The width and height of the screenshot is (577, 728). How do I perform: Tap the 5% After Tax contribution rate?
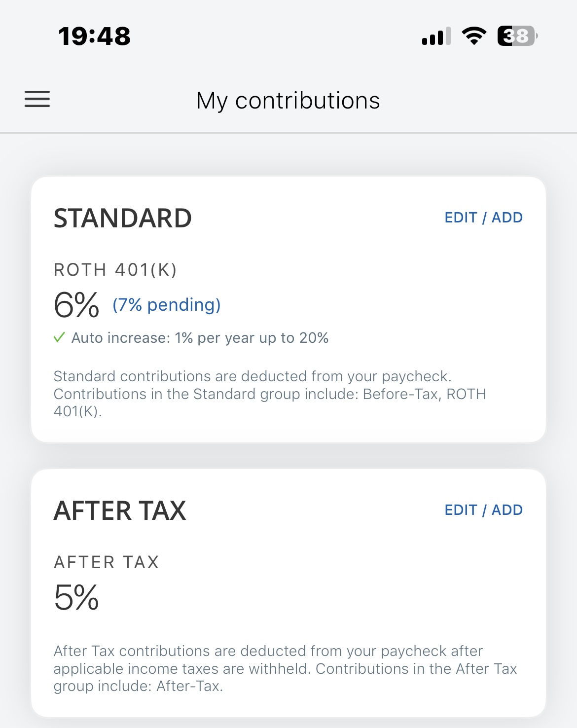(76, 597)
